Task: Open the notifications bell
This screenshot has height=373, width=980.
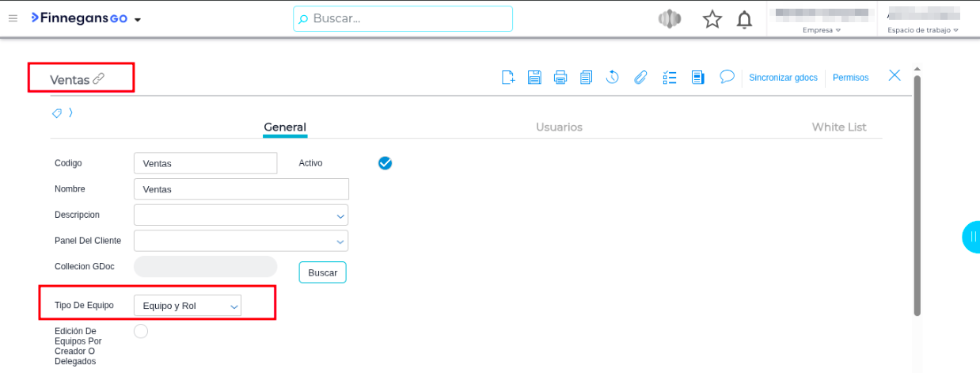Action: pyautogui.click(x=744, y=20)
